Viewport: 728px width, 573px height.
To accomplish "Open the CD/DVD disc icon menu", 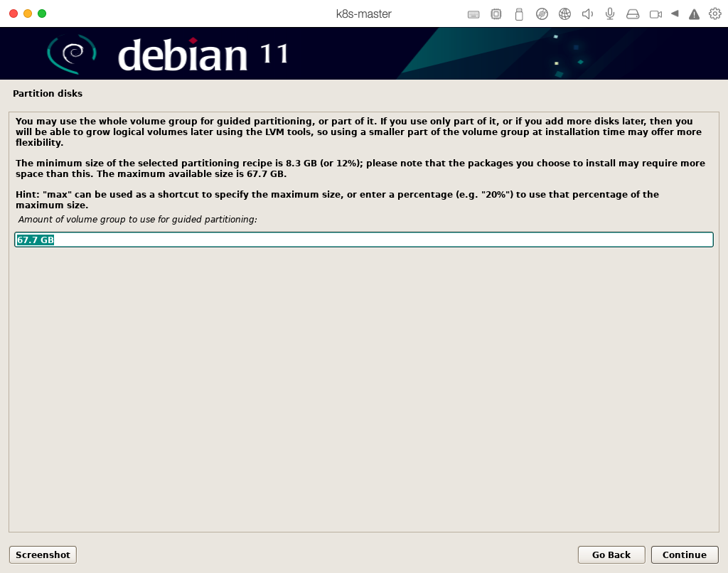I will [542, 14].
